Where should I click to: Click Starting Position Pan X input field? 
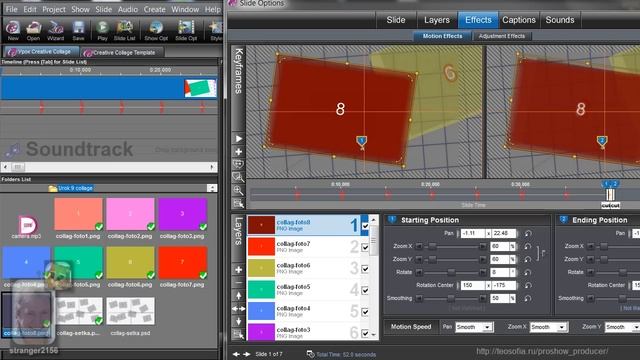pyautogui.click(x=473, y=233)
